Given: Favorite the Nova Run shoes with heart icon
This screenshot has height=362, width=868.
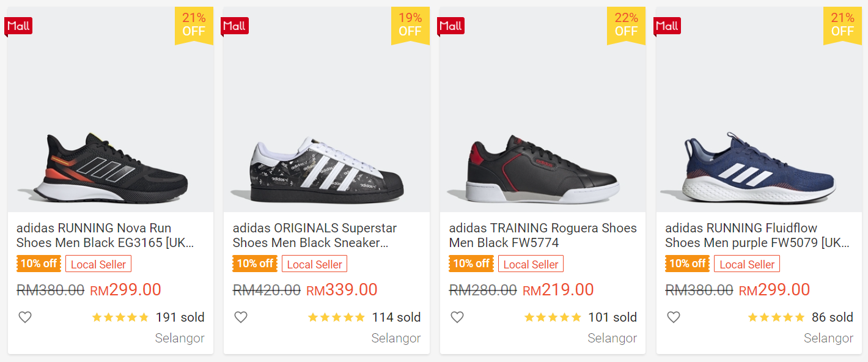Looking at the screenshot, I should click(24, 317).
